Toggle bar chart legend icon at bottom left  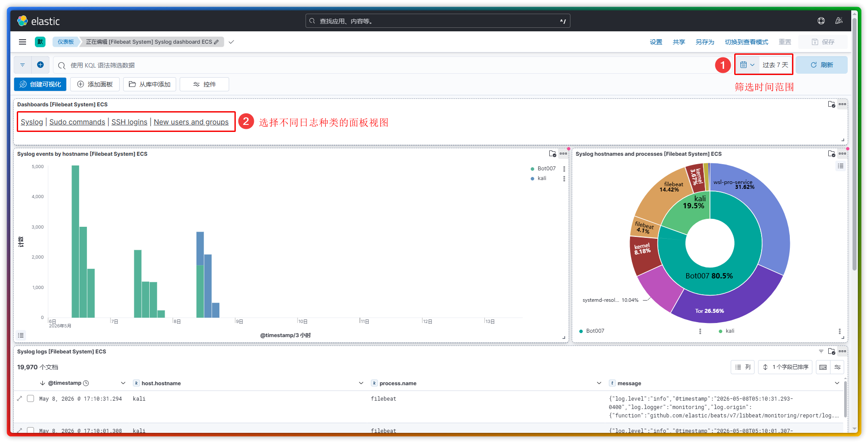point(21,335)
